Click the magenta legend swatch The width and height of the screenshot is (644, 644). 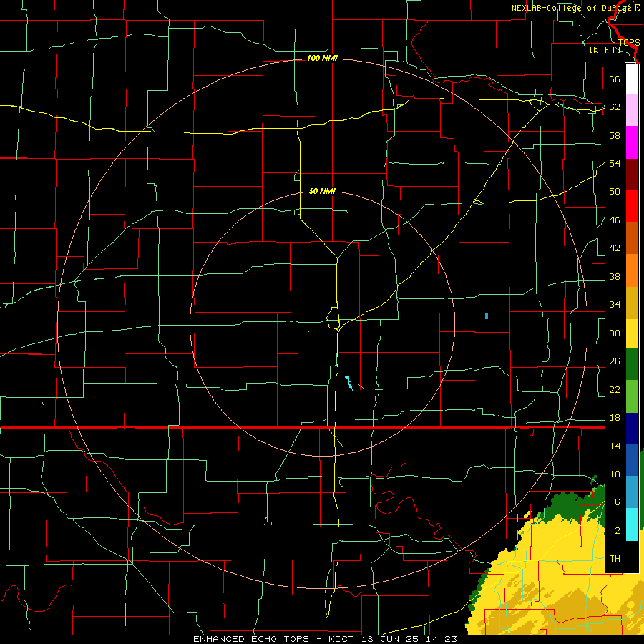632,142
